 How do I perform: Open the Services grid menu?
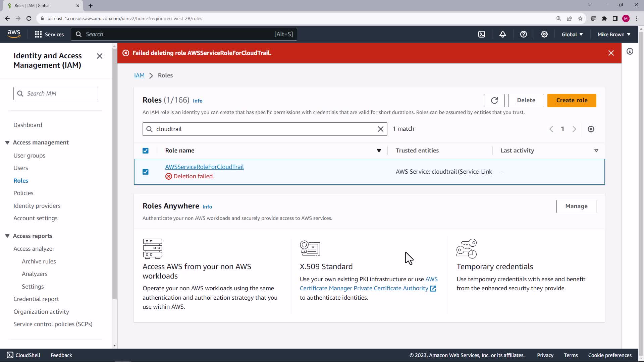[49, 34]
